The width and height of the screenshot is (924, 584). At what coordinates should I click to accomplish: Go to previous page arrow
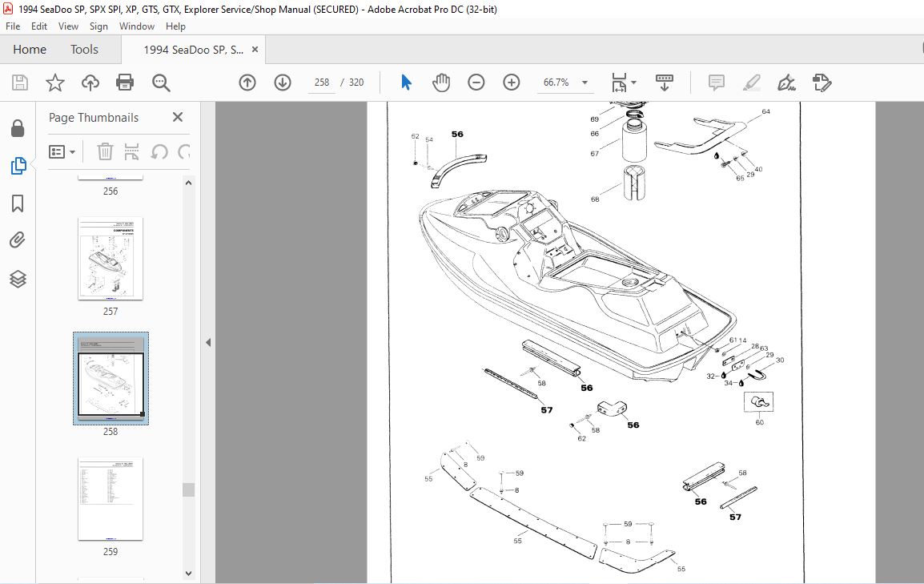247,83
